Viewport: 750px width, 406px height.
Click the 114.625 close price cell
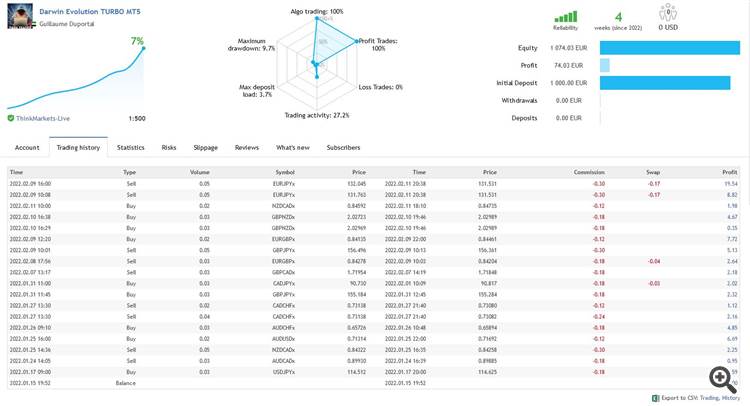click(x=488, y=372)
